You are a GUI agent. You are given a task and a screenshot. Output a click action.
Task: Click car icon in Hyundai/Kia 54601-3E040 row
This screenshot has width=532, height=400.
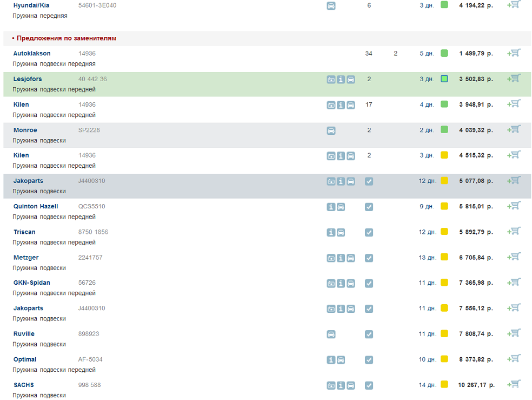(331, 6)
